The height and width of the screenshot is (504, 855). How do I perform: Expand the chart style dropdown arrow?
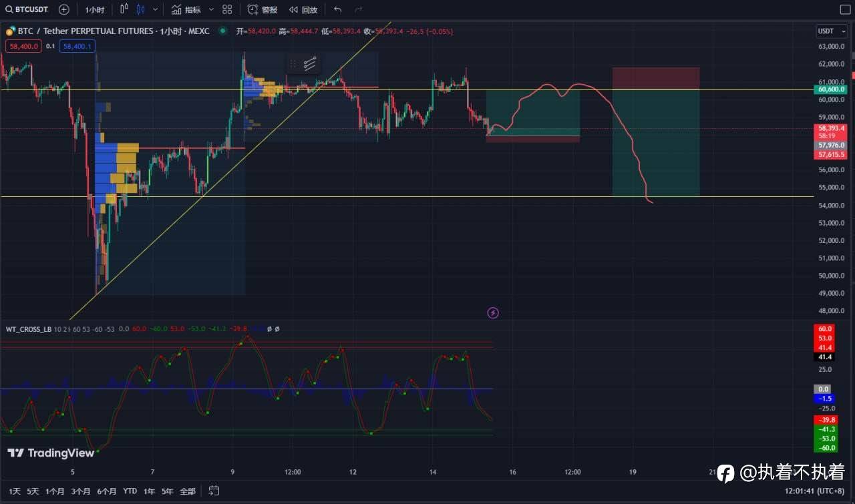pyautogui.click(x=156, y=9)
